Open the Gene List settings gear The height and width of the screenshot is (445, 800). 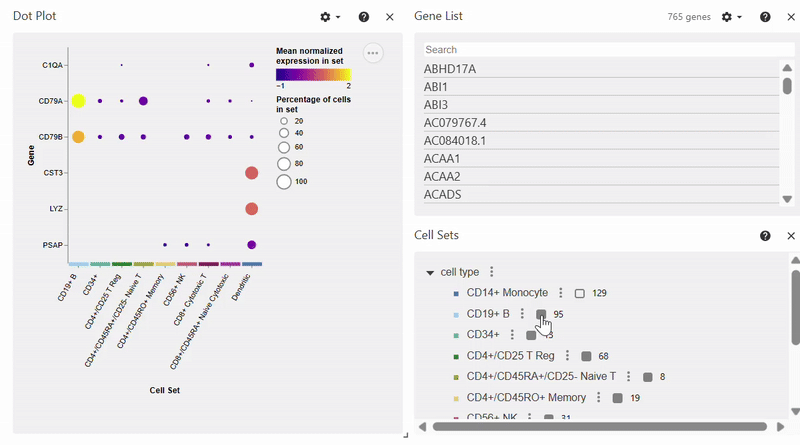coord(727,17)
